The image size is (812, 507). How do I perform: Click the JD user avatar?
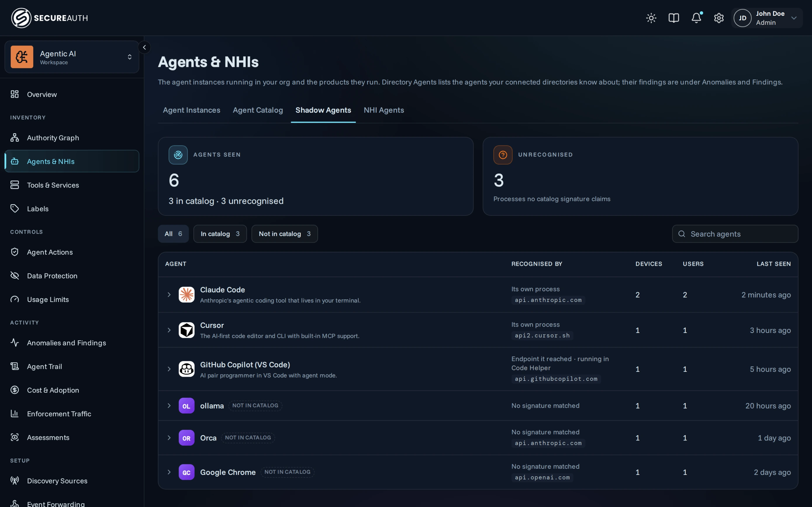pyautogui.click(x=742, y=18)
